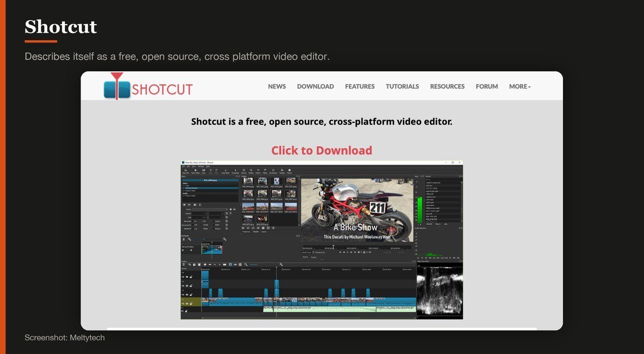
Task: Click the Redo toolbar icon
Action: pos(216,172)
